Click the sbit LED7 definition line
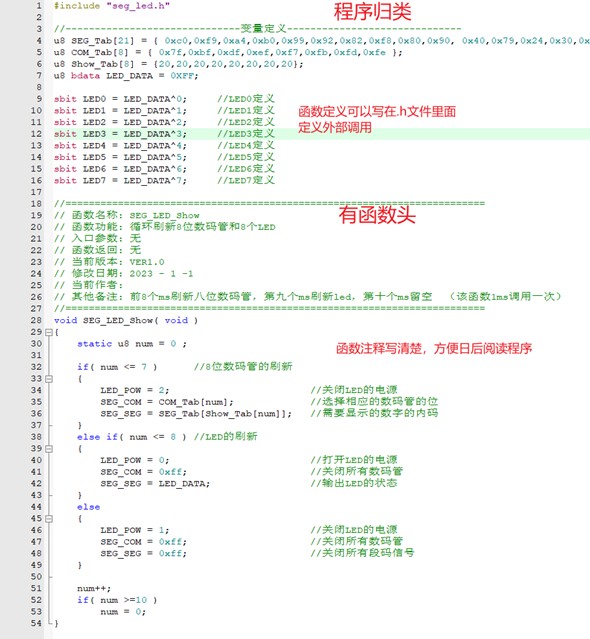Screen dimensions: 590x639 click(x=164, y=181)
